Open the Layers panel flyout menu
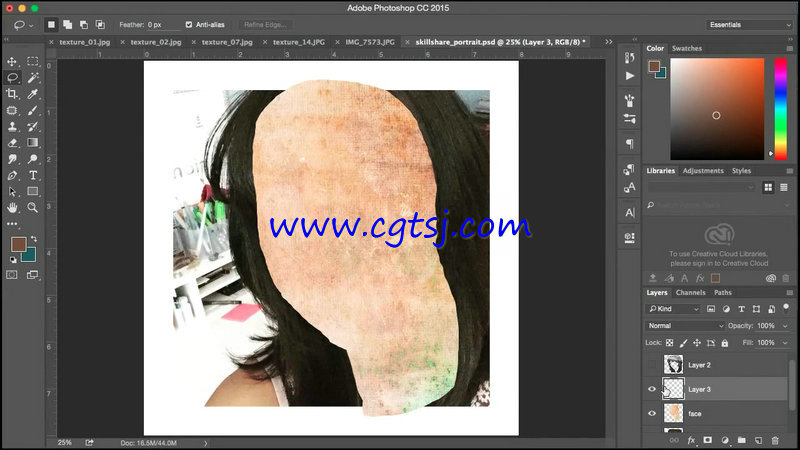The width and height of the screenshot is (800, 450). tap(789, 293)
